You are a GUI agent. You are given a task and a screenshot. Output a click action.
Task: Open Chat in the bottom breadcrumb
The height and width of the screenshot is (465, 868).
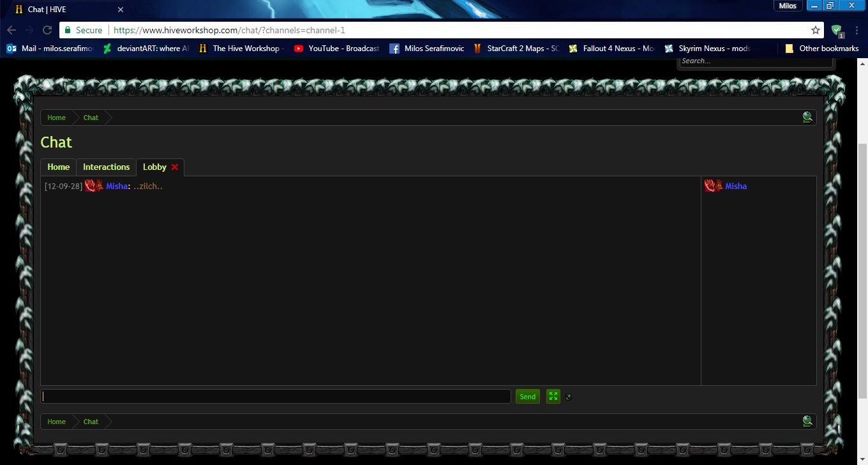pyautogui.click(x=91, y=422)
